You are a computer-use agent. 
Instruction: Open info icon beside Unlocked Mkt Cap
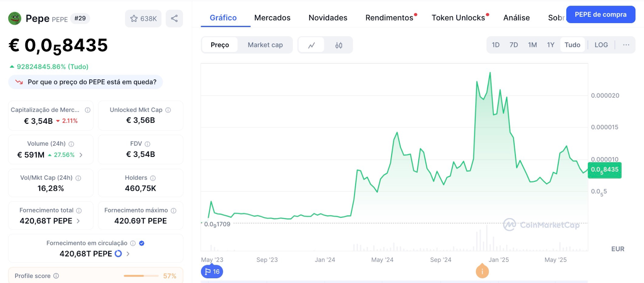168,110
